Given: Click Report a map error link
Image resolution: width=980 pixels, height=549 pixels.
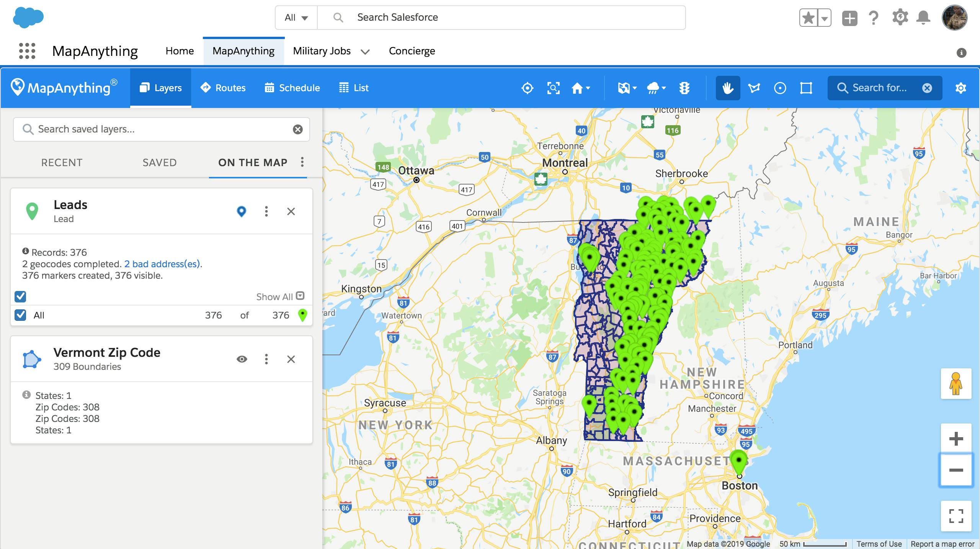Looking at the screenshot, I should pyautogui.click(x=942, y=544).
